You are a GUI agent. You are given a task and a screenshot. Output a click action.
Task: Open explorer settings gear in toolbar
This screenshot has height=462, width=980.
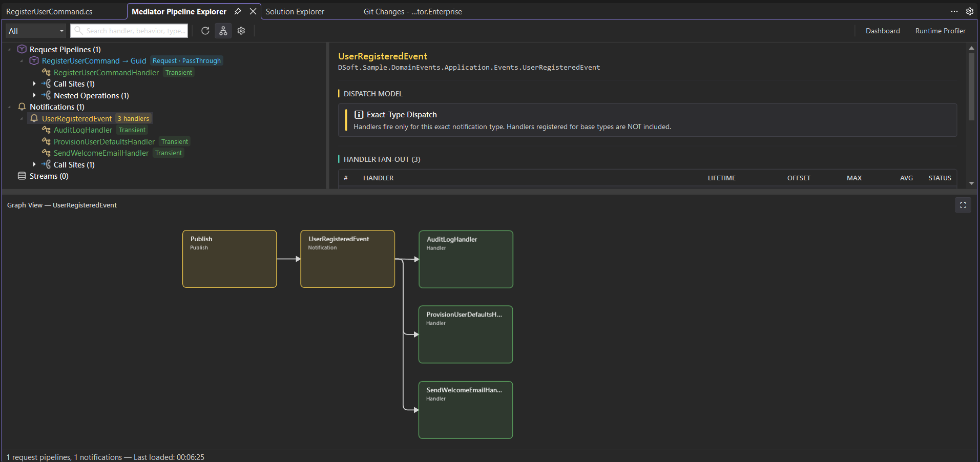click(241, 31)
